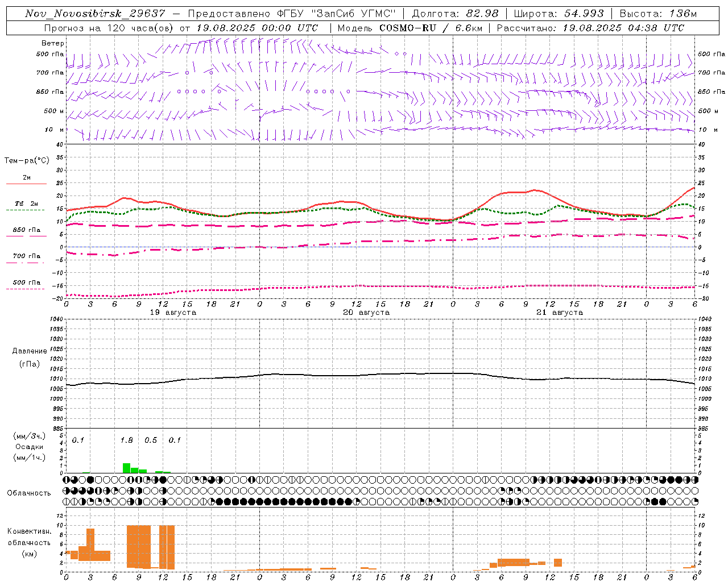Screen dimensions: 728x582
Task: Click the "(мм/1ч.)" precipitation unit label
Action: pos(29,458)
